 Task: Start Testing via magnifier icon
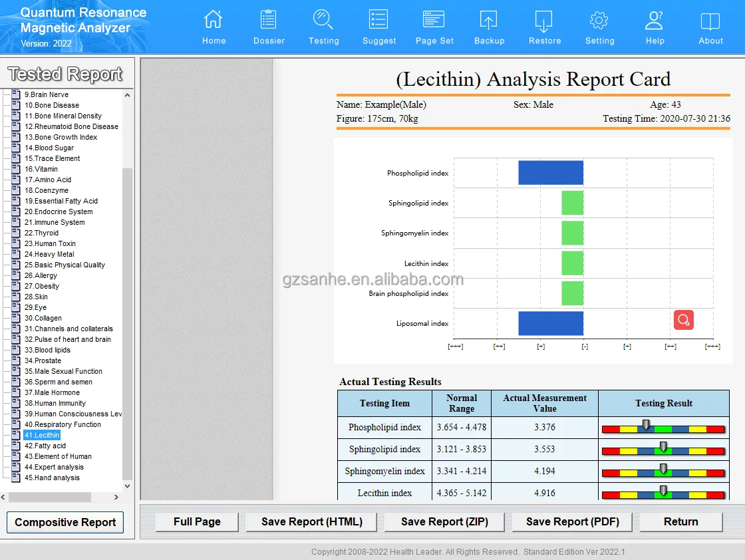tap(323, 21)
